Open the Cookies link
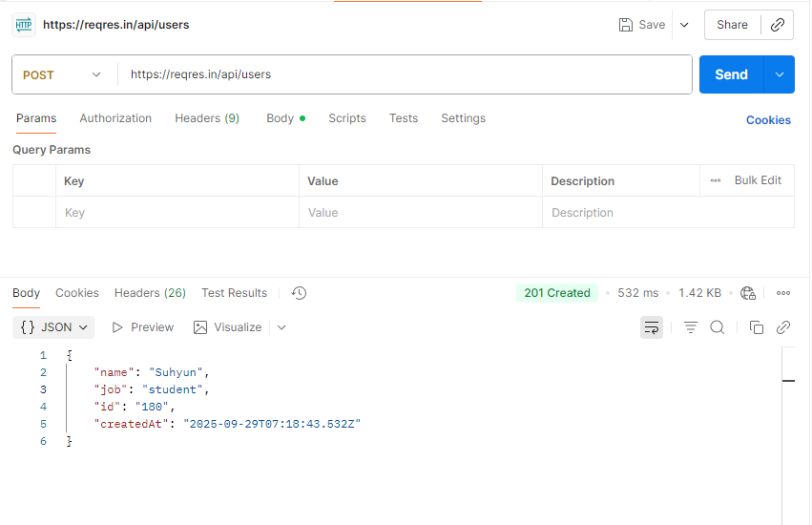The image size is (812, 525). 768,120
